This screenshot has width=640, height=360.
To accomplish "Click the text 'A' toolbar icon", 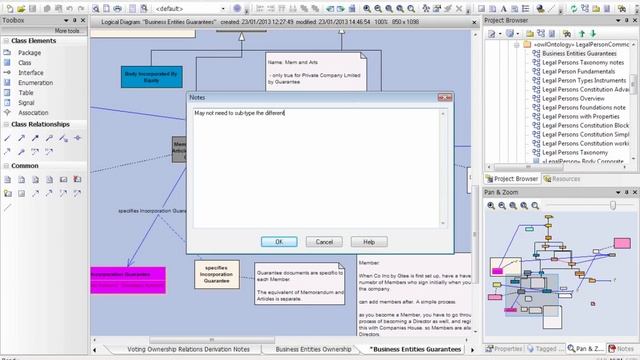I will click(x=503, y=9).
